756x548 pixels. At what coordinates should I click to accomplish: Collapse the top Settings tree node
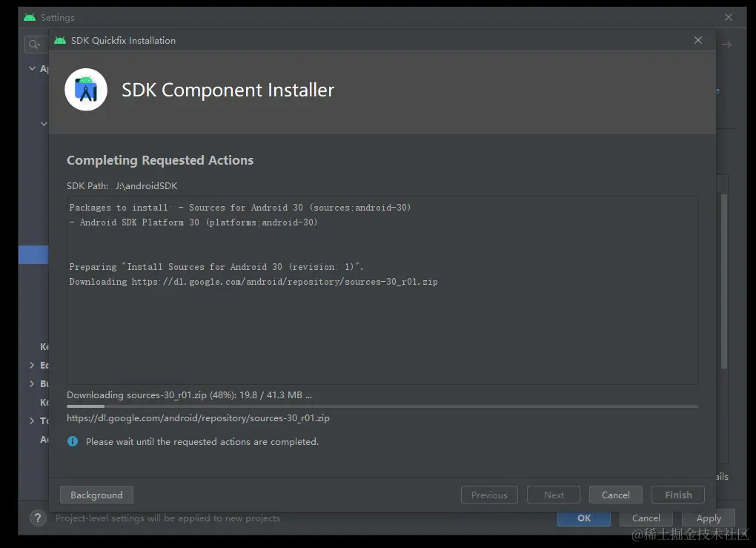pos(33,68)
